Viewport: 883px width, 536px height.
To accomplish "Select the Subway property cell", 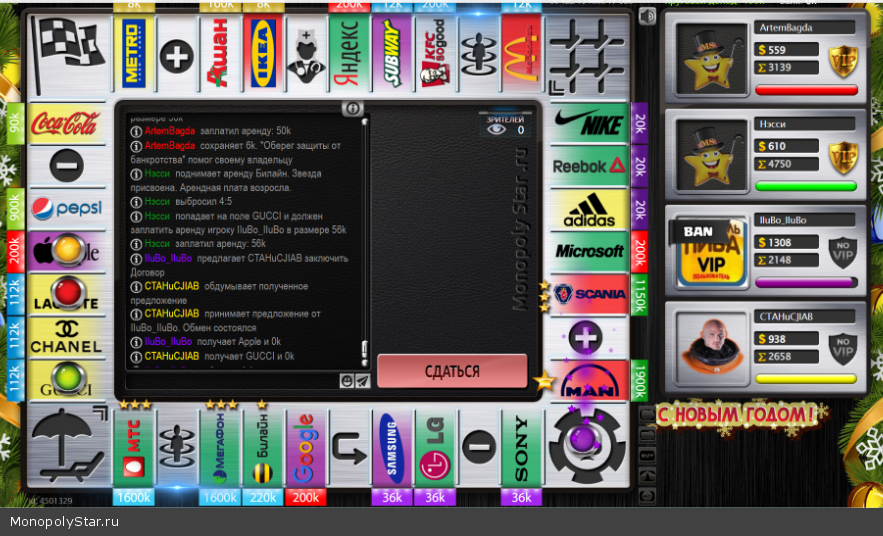I will tap(393, 53).
